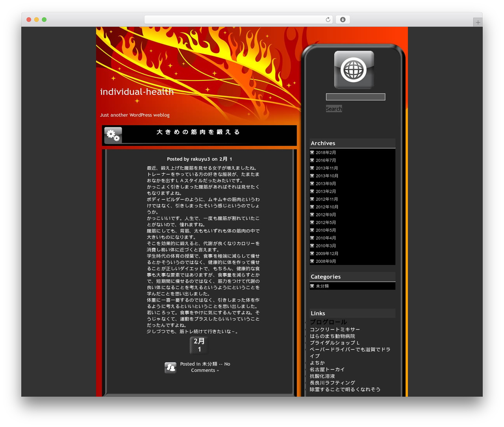The height and width of the screenshot is (427, 504).
Task: Click the users icon next to Posted in
Action: [x=170, y=368]
